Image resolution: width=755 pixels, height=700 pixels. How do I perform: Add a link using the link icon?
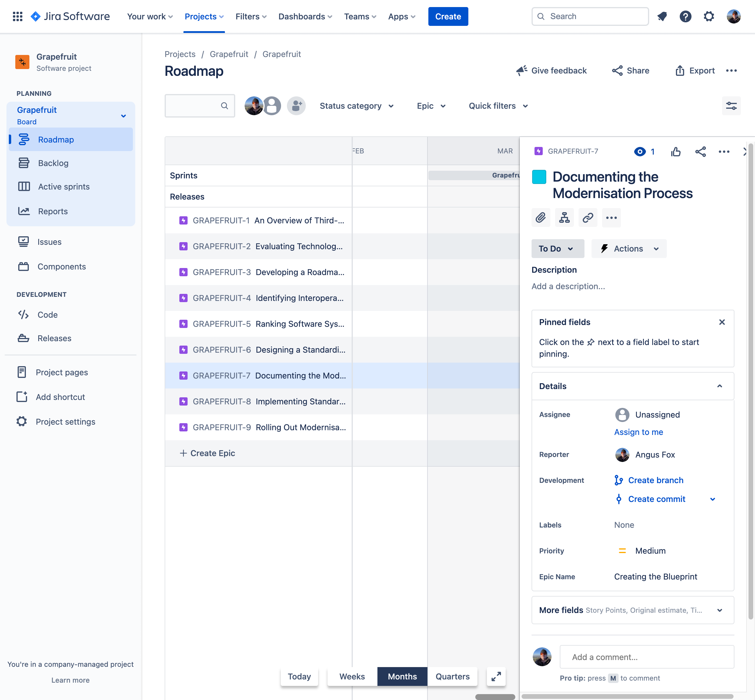click(x=588, y=217)
